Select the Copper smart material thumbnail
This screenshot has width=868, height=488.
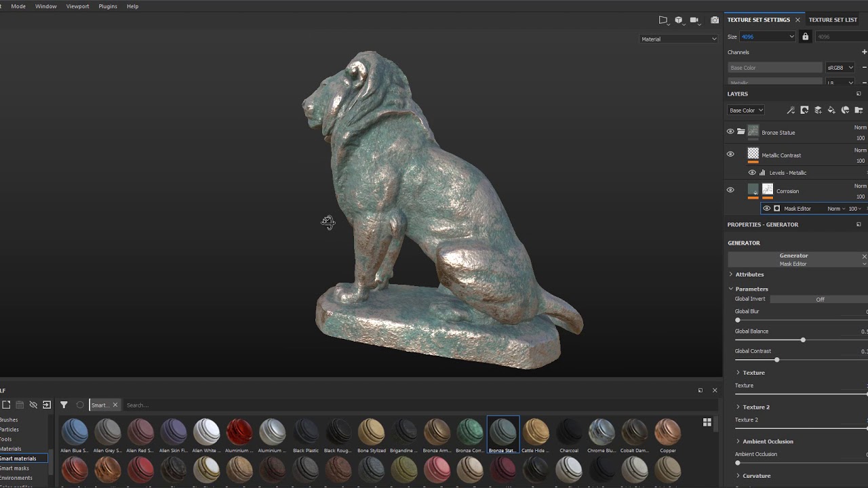click(x=668, y=432)
